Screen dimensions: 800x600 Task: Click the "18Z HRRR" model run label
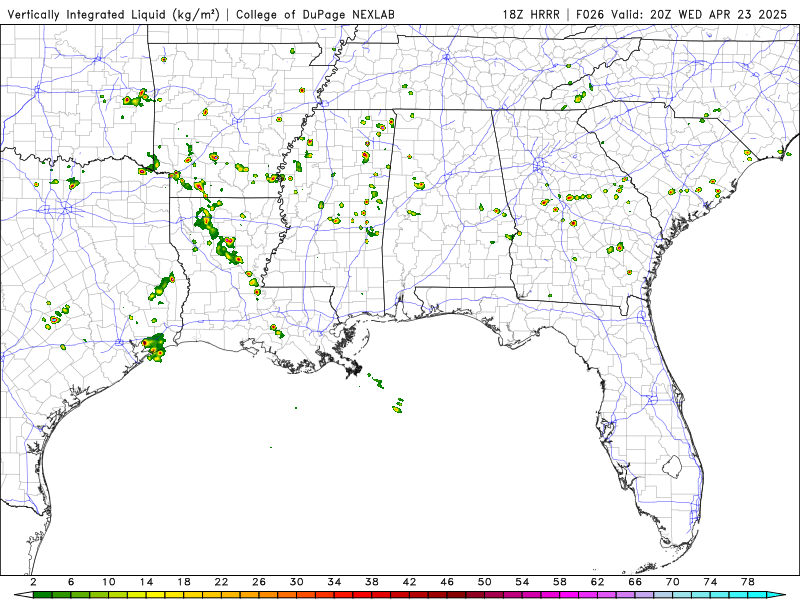(531, 15)
